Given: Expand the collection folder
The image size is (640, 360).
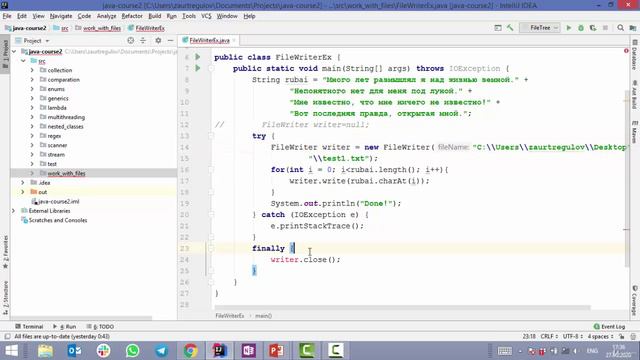Looking at the screenshot, I should [32, 70].
